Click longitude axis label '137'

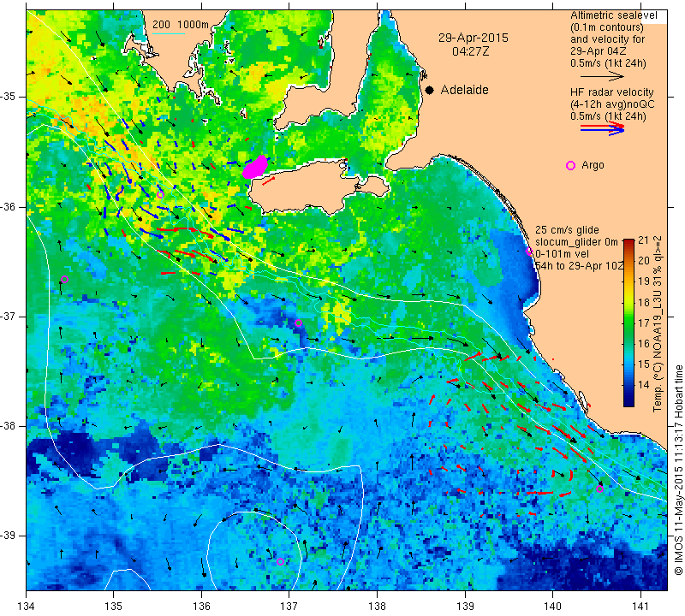(289, 607)
